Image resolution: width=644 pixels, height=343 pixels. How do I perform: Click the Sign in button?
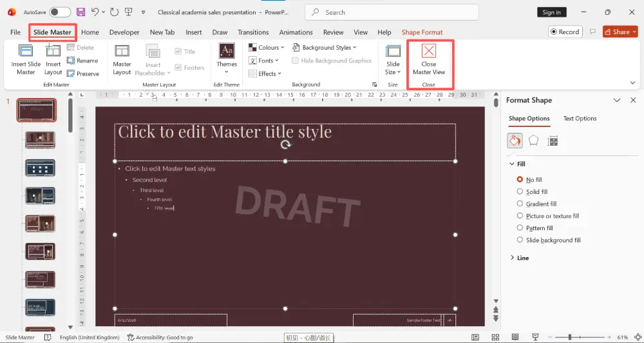(552, 12)
